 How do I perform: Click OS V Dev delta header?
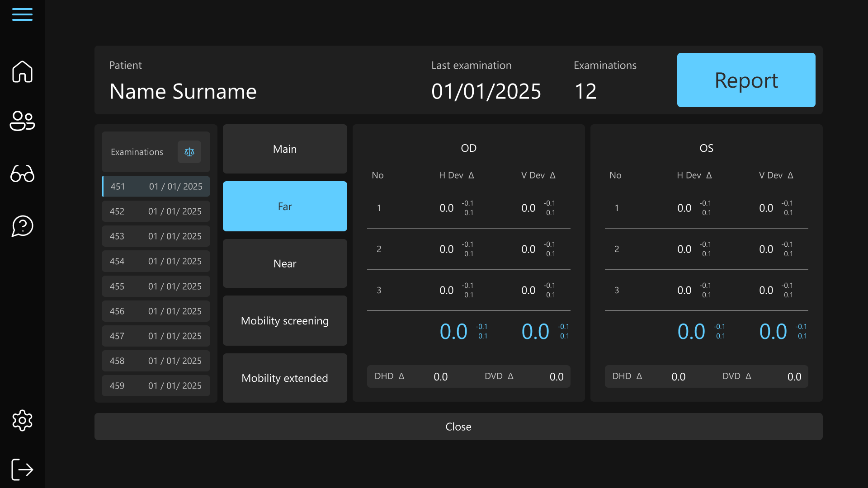coord(776,175)
